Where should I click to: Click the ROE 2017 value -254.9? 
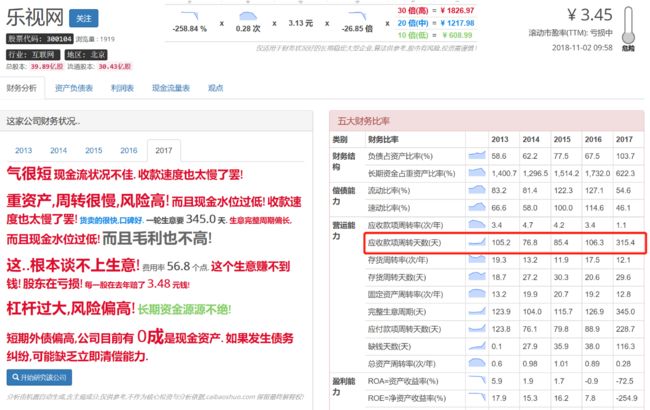point(626,398)
